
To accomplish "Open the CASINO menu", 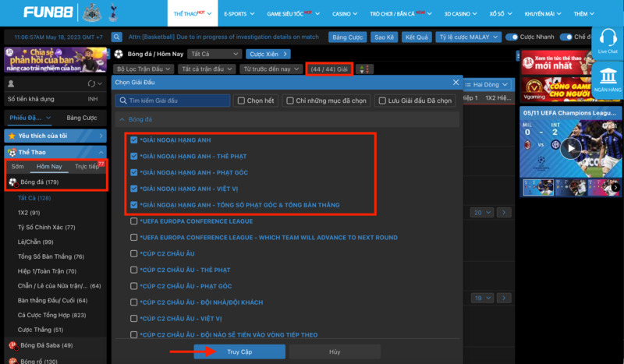I will point(345,14).
